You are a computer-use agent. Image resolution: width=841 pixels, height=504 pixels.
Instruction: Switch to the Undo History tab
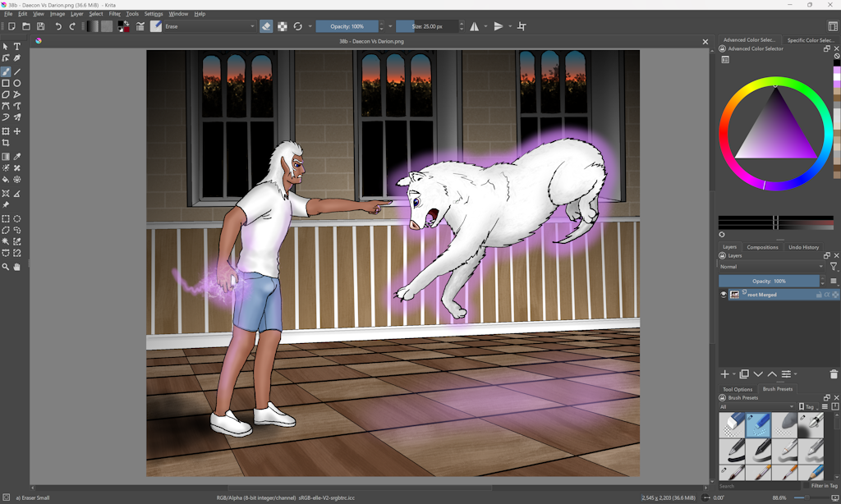(803, 247)
